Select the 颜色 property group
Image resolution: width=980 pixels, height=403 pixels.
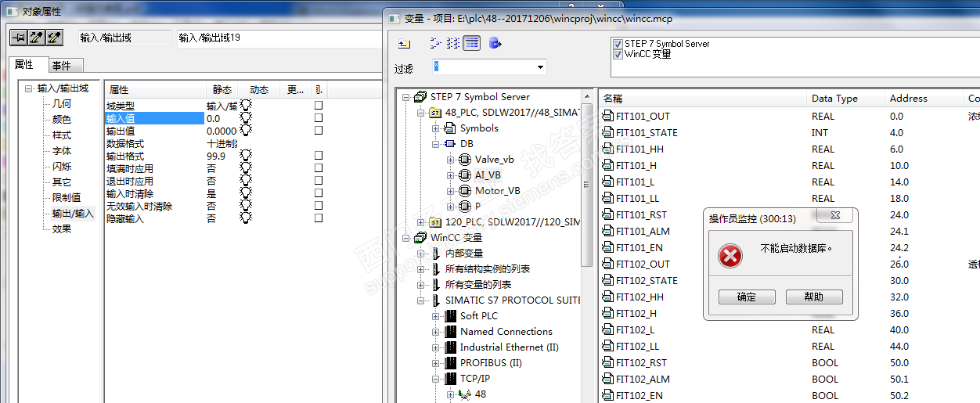click(x=62, y=120)
